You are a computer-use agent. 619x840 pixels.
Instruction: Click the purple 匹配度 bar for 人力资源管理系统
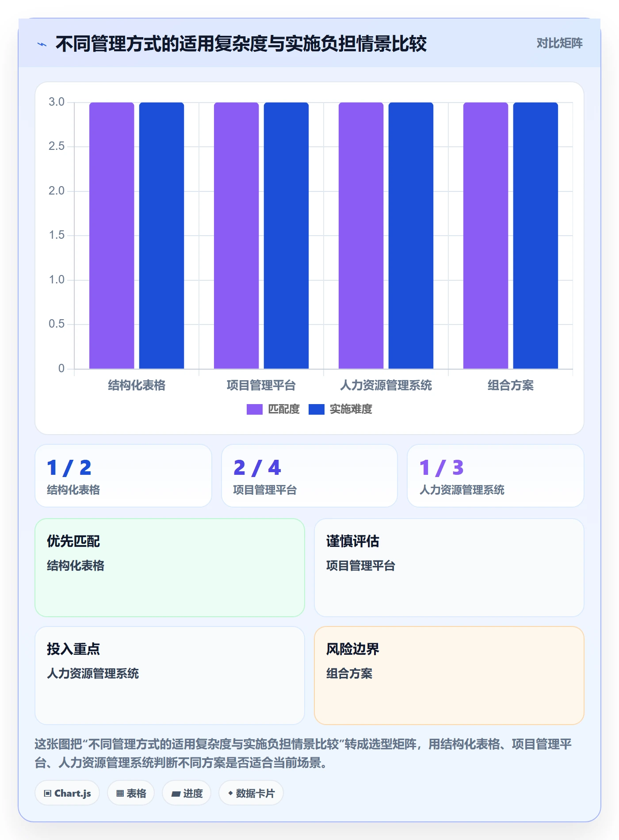click(361, 236)
